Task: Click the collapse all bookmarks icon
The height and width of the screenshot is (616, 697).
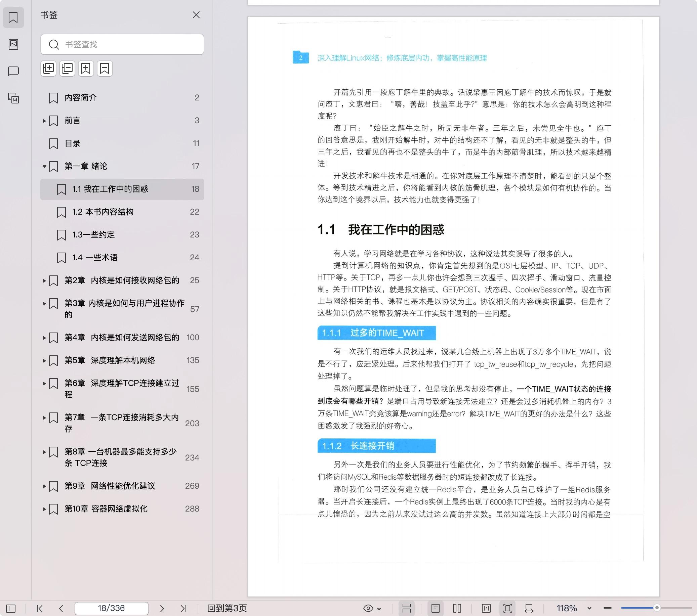Action: click(x=67, y=69)
